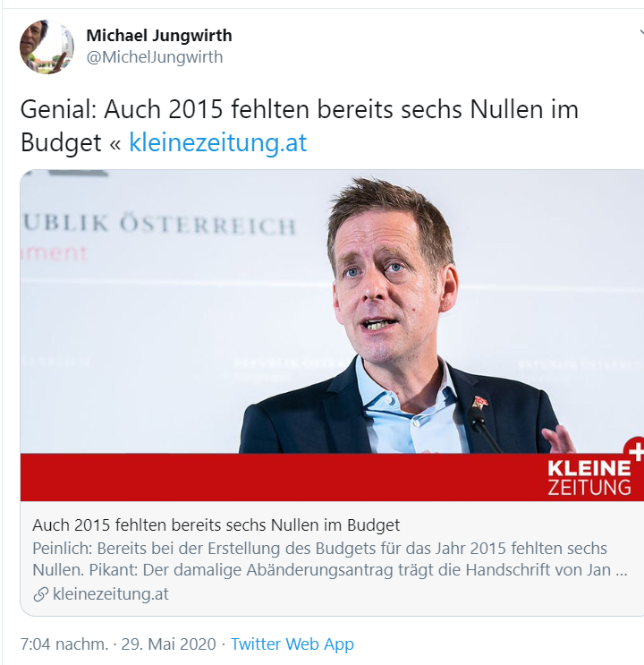644x665 pixels.
Task: Open Michael Jungwirth's profile avatar
Action: (47, 47)
